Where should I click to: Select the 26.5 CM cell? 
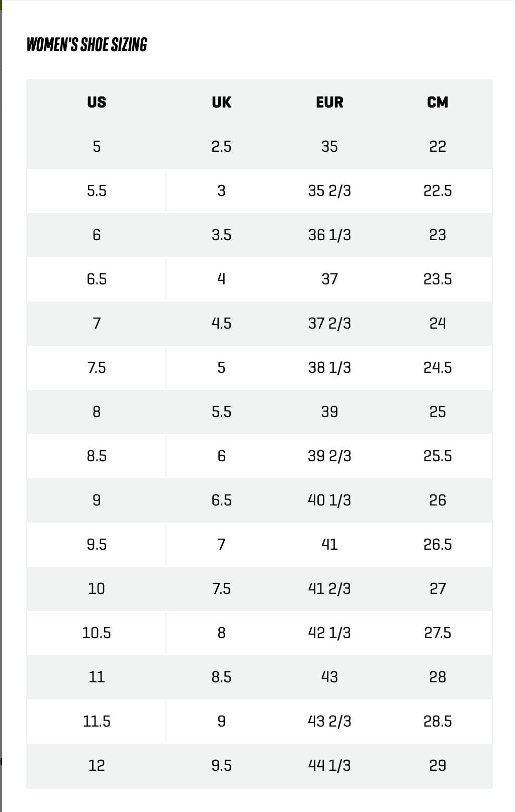(x=438, y=545)
